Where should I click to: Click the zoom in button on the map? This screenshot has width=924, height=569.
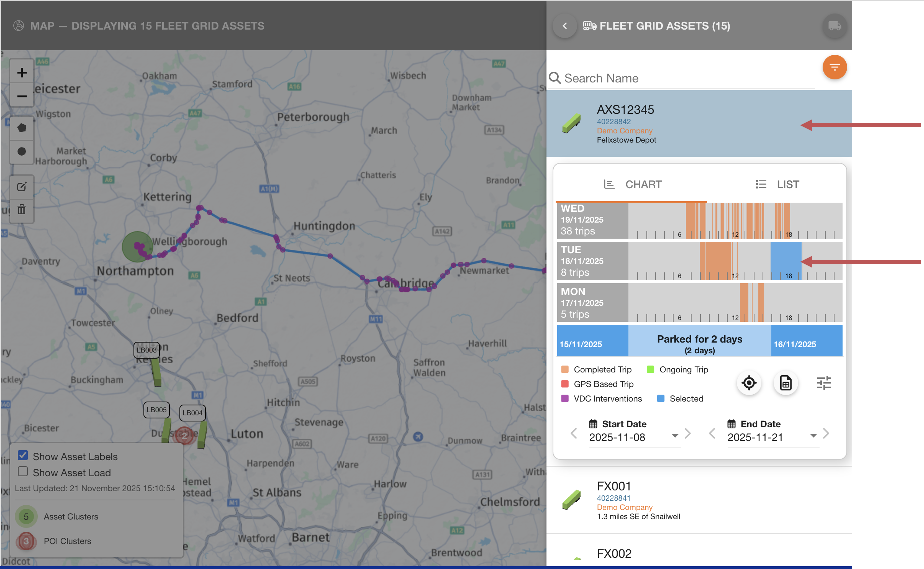click(22, 72)
